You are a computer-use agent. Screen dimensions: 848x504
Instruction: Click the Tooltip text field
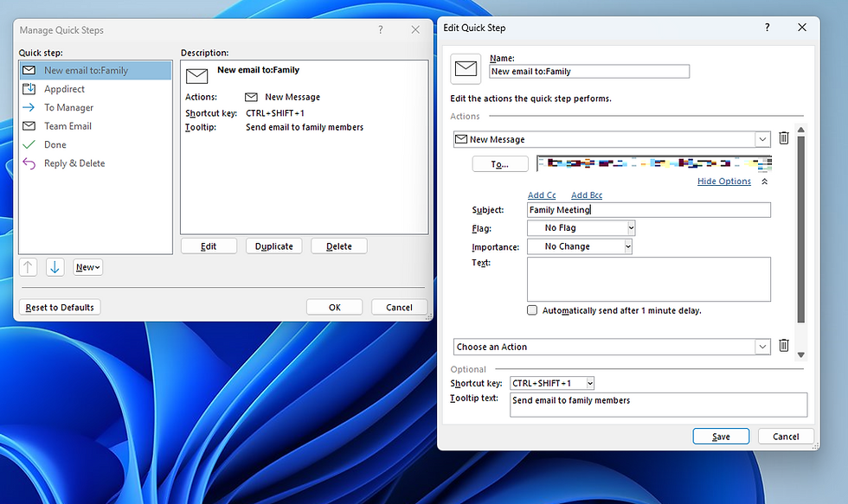(658, 405)
